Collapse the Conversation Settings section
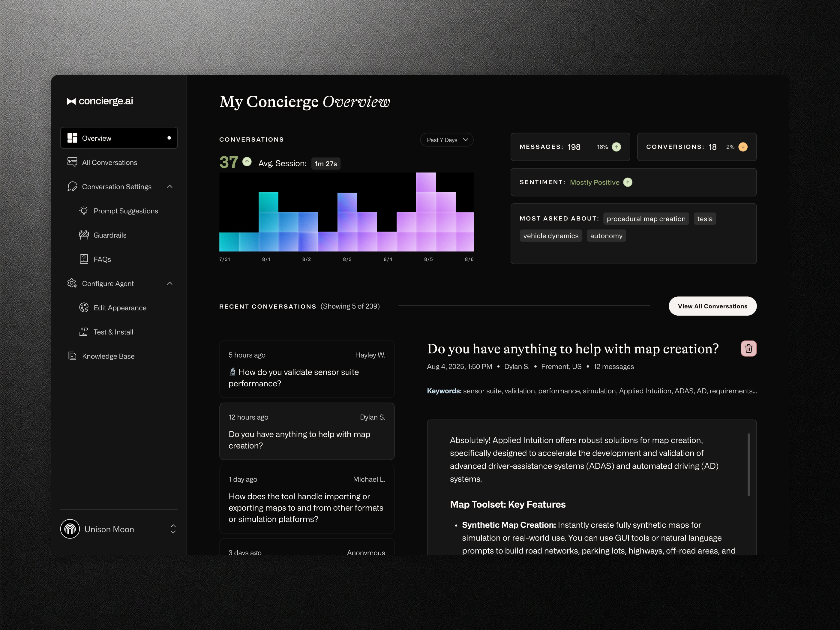Image resolution: width=840 pixels, height=630 pixels. pyautogui.click(x=170, y=187)
